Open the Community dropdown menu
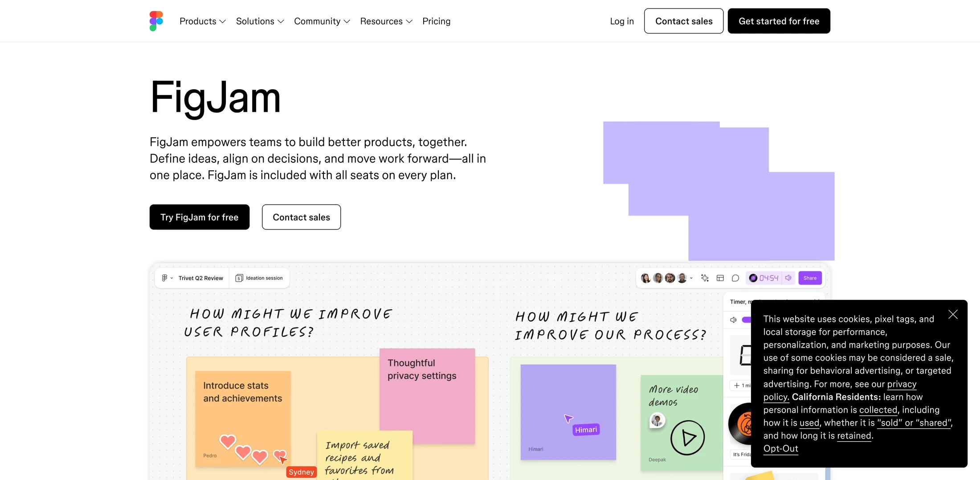Screen dimensions: 980x480 click(322, 21)
